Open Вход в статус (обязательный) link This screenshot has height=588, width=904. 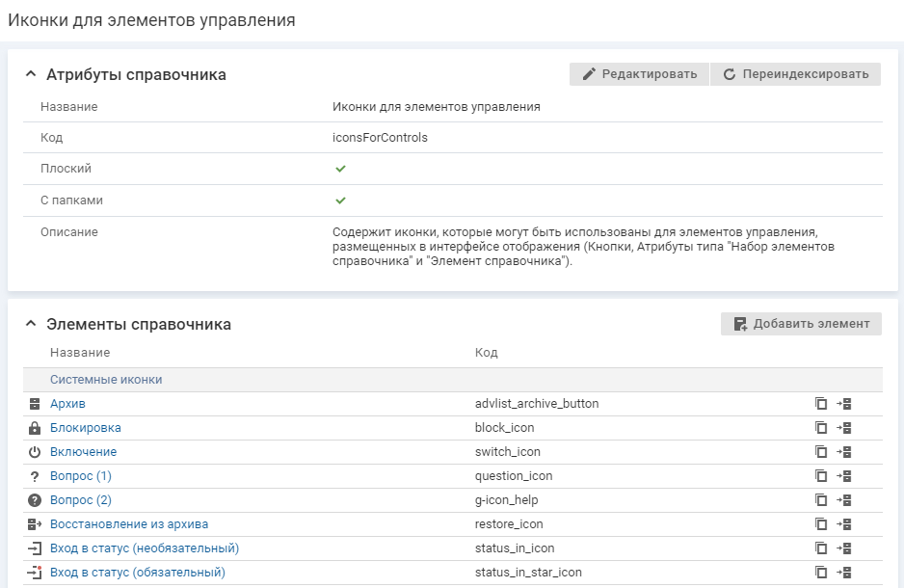[138, 573]
